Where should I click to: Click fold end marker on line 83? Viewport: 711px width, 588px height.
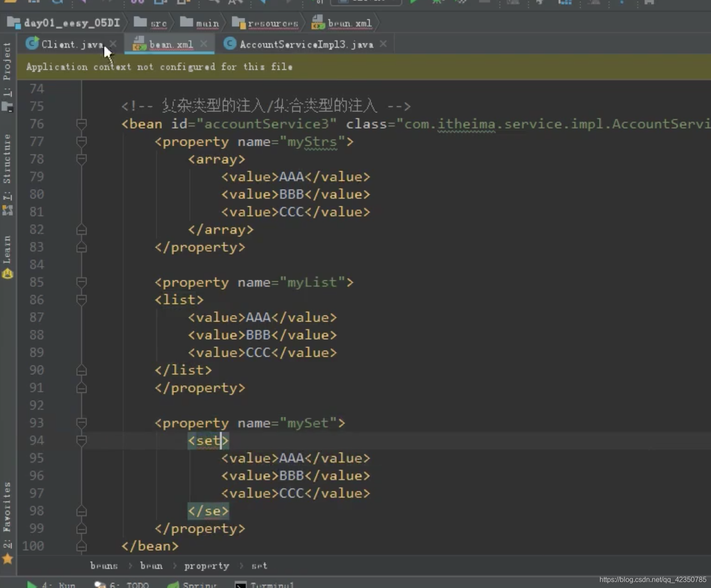81,247
